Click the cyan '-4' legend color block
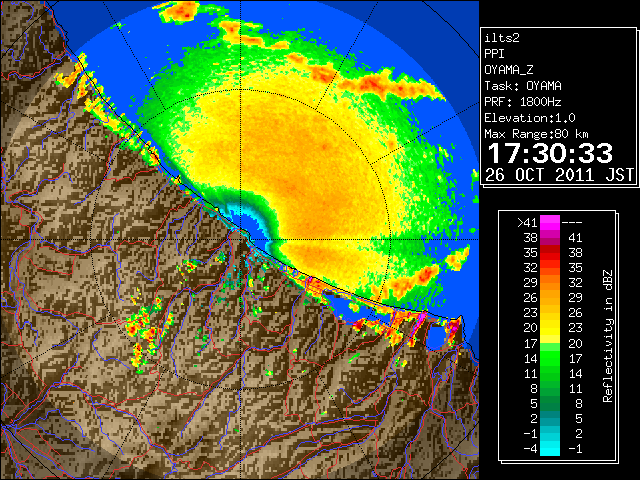Screen dimensions: 640x480 [x=550, y=449]
